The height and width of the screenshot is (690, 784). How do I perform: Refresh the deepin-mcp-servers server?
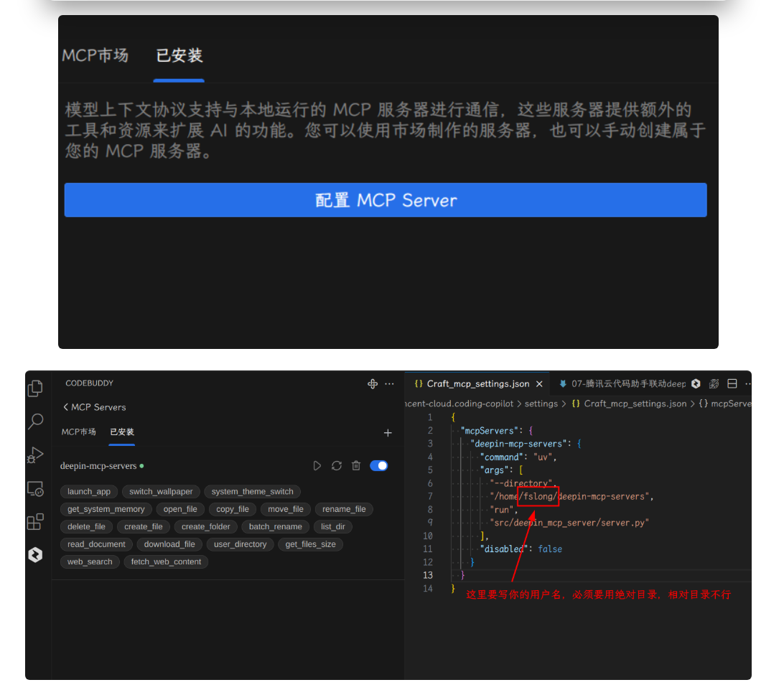(337, 466)
